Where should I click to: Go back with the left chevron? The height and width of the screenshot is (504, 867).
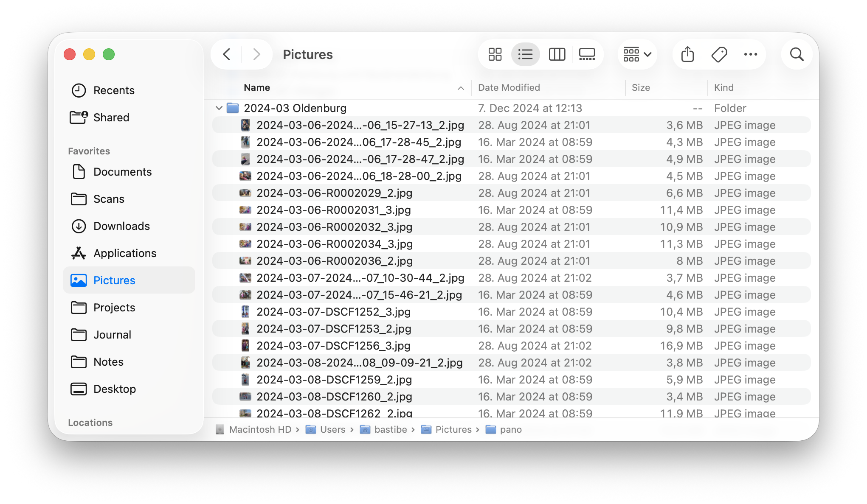[x=227, y=54]
